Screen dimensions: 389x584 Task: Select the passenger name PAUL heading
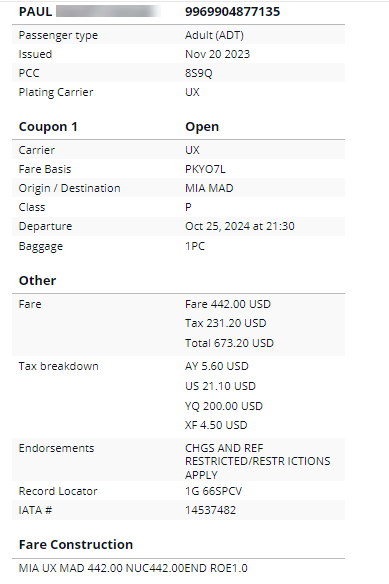[35, 12]
